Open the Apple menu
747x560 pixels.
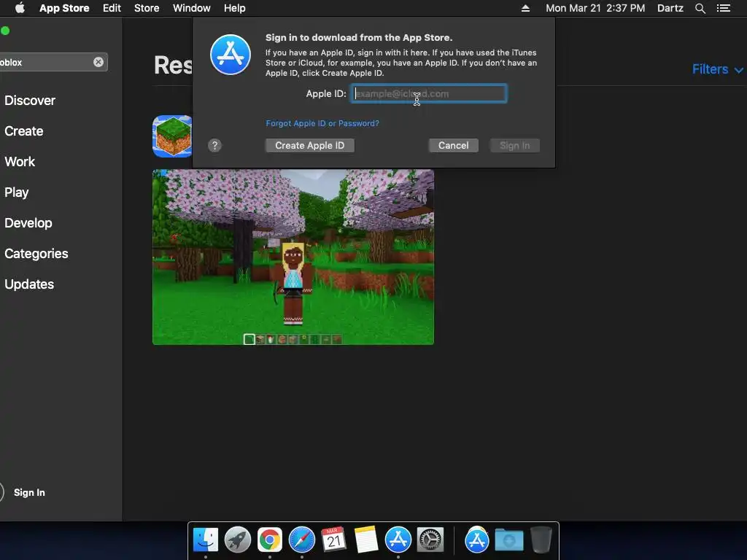click(x=20, y=8)
